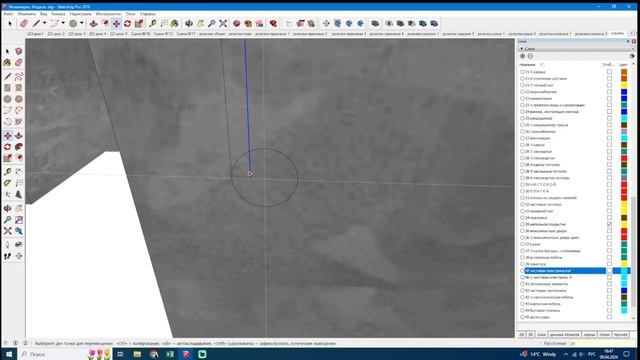Select the Circle tool in left toolbar
Image resolution: width=640 pixels, height=360 pixels.
7,99
